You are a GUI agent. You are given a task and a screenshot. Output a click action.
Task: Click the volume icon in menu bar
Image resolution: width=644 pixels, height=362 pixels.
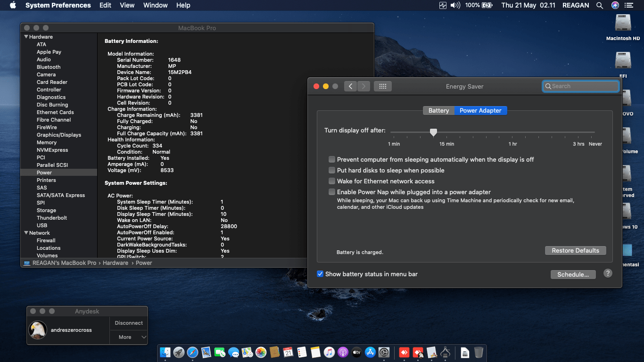(x=455, y=5)
